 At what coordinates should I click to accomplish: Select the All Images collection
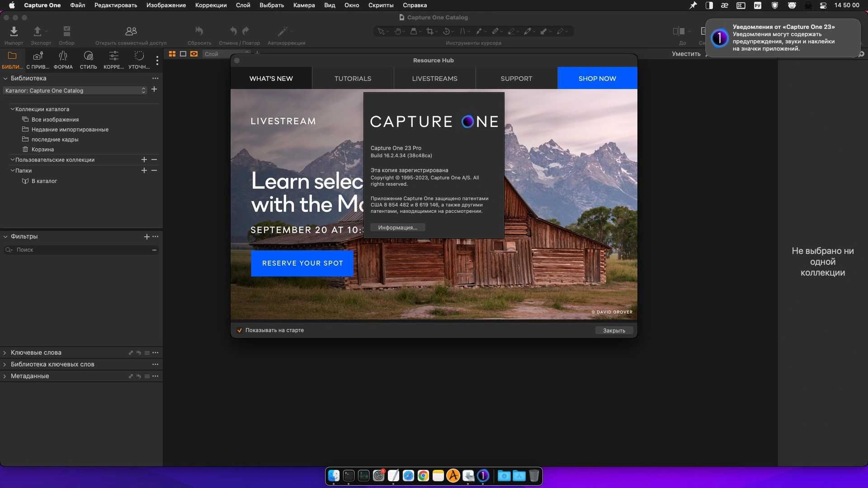(55, 120)
